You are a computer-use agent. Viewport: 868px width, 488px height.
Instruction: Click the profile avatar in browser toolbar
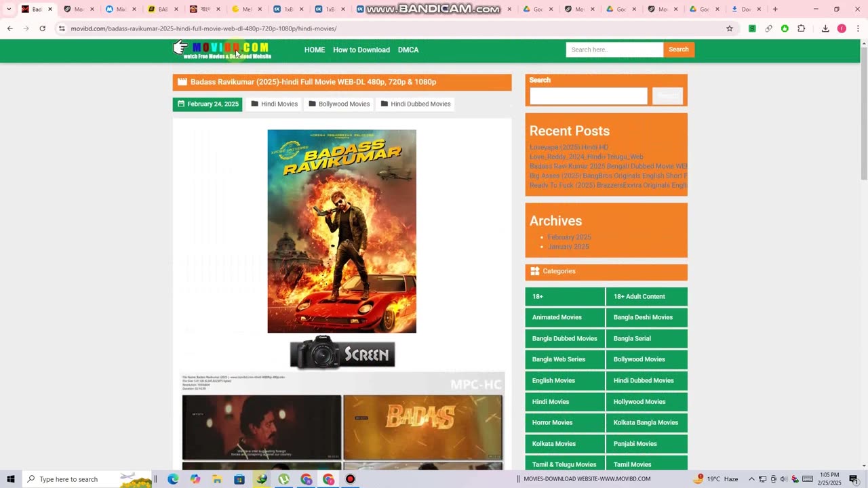(842, 28)
